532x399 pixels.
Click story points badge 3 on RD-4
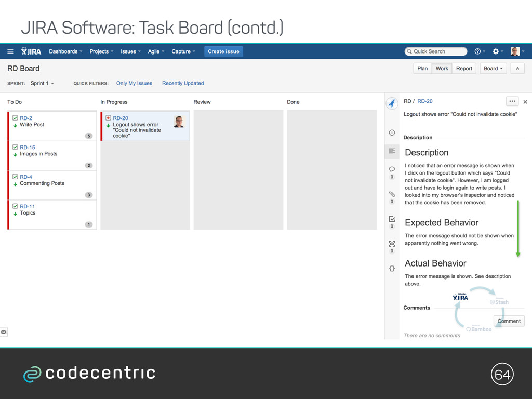click(x=89, y=195)
